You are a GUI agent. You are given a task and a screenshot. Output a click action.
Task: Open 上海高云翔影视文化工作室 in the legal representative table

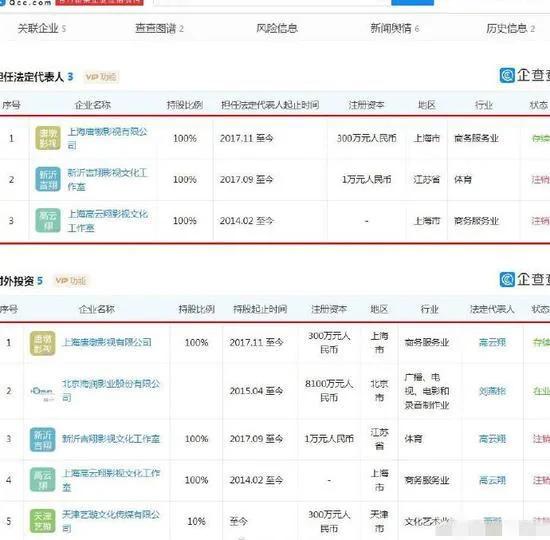[x=107, y=221]
